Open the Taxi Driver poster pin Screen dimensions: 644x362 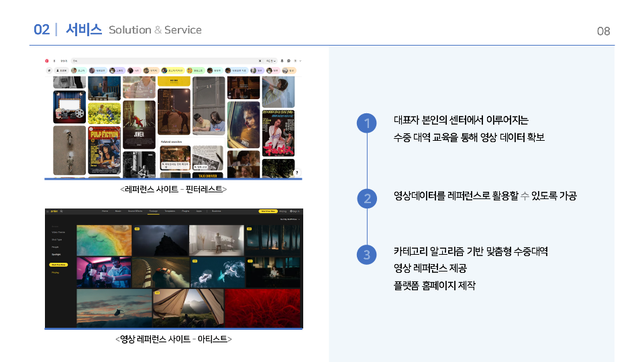click(x=208, y=175)
